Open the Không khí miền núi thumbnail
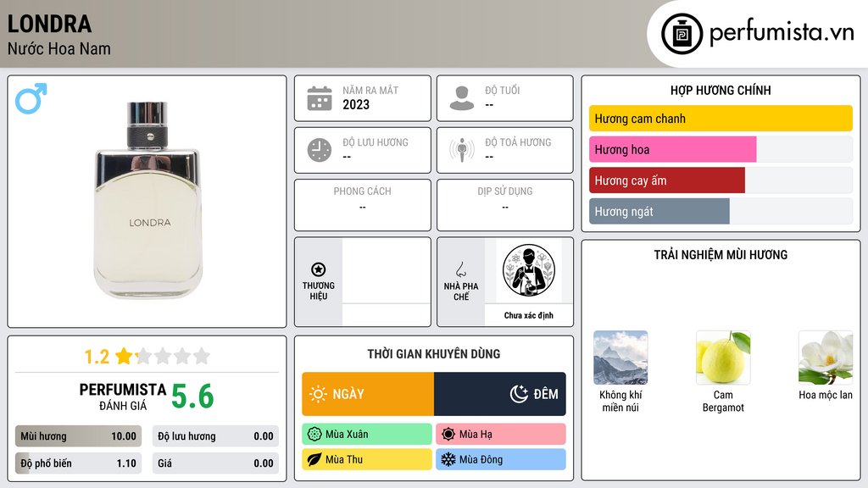This screenshot has width=868, height=488. [x=620, y=358]
